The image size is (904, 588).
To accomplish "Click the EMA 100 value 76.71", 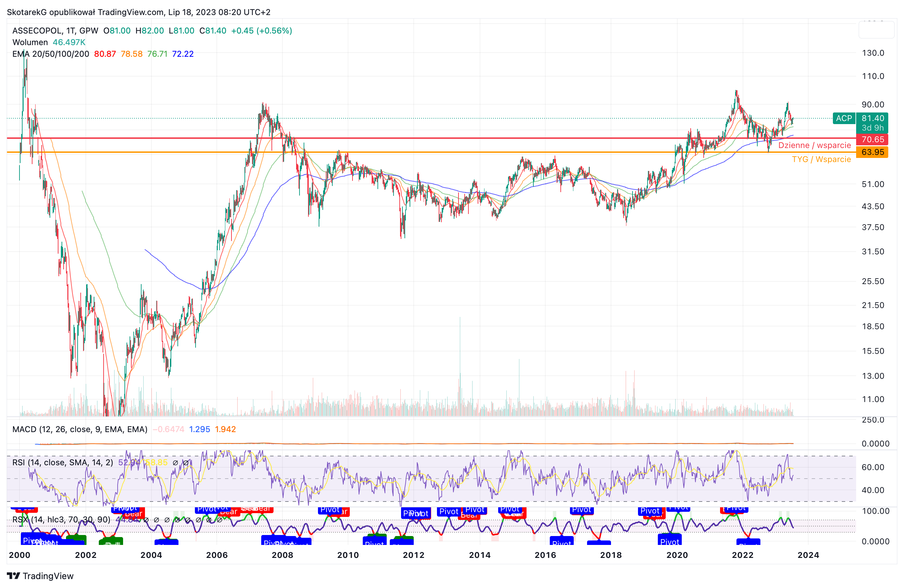I will pyautogui.click(x=157, y=54).
